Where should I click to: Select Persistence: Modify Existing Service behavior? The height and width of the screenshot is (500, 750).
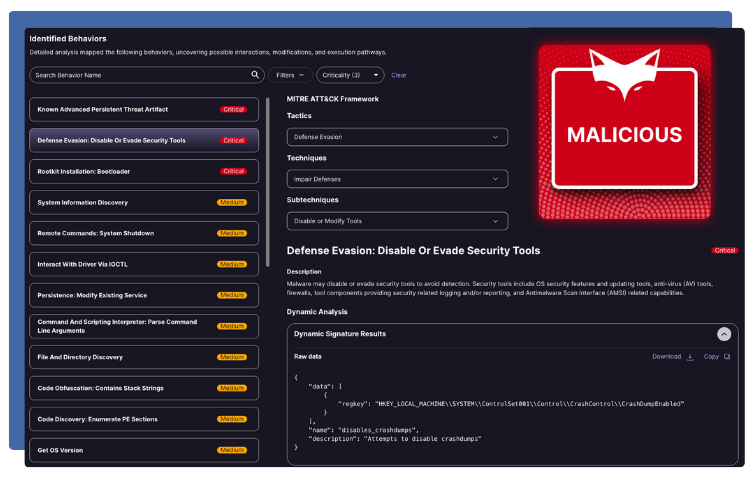click(x=143, y=295)
